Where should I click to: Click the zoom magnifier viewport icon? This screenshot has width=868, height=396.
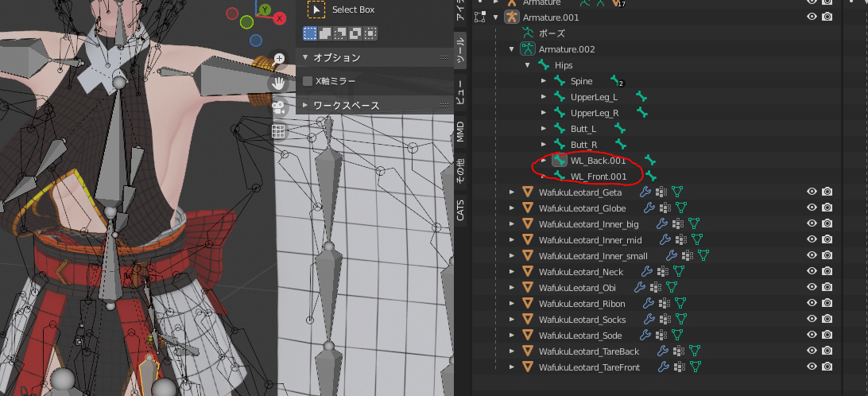[278, 60]
